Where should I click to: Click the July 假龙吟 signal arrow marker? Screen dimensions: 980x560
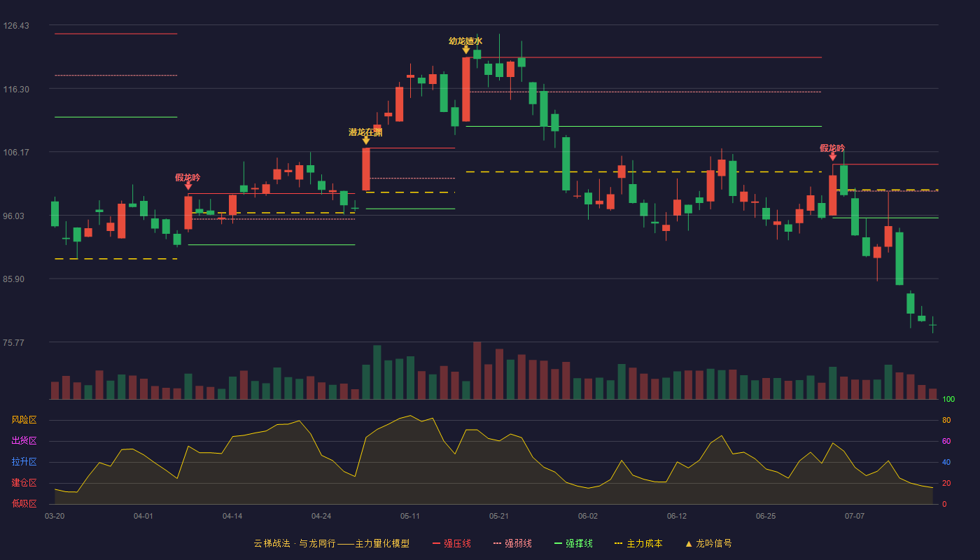tap(832, 157)
